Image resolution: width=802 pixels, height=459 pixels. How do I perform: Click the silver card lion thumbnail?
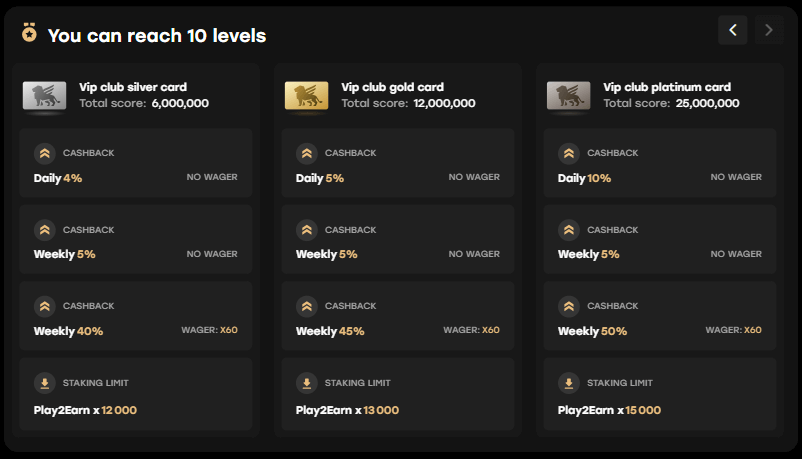(44, 96)
